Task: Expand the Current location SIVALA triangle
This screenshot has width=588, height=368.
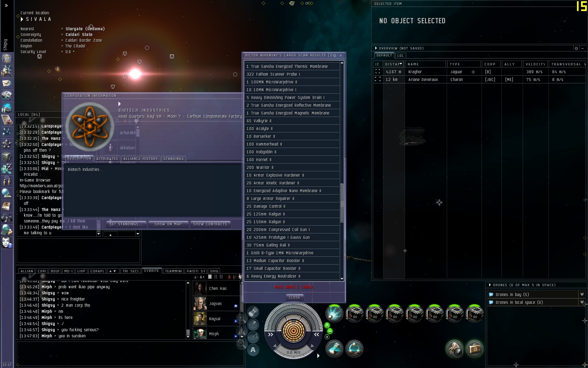Action: click(x=22, y=19)
